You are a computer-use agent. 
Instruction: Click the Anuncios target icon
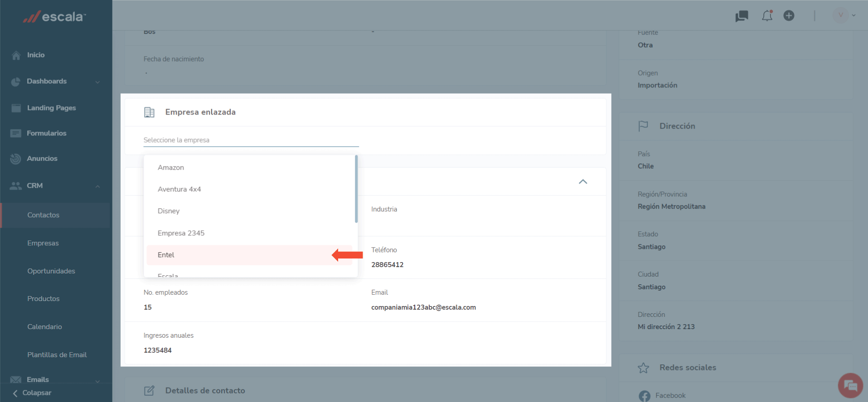tap(15, 159)
